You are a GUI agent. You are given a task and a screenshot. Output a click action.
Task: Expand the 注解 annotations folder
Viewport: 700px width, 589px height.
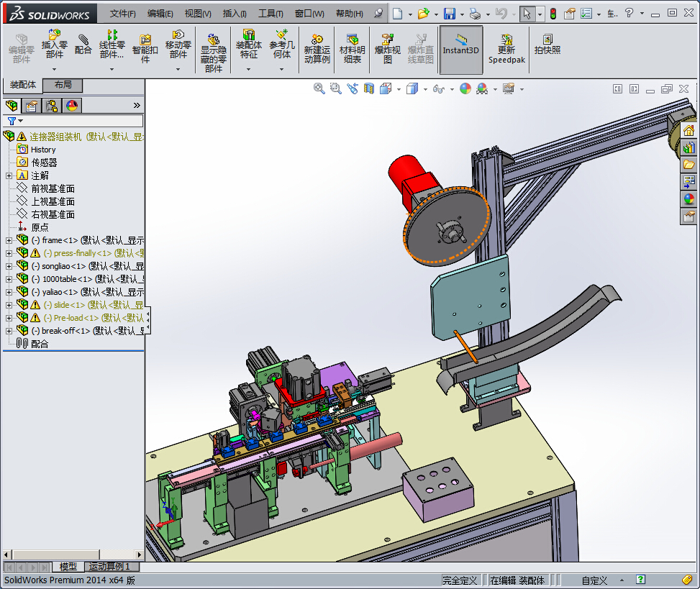click(9, 175)
